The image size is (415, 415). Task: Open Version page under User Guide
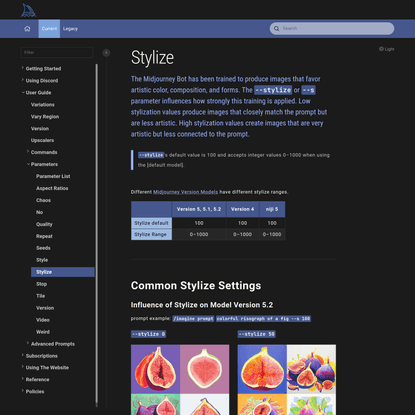point(40,129)
